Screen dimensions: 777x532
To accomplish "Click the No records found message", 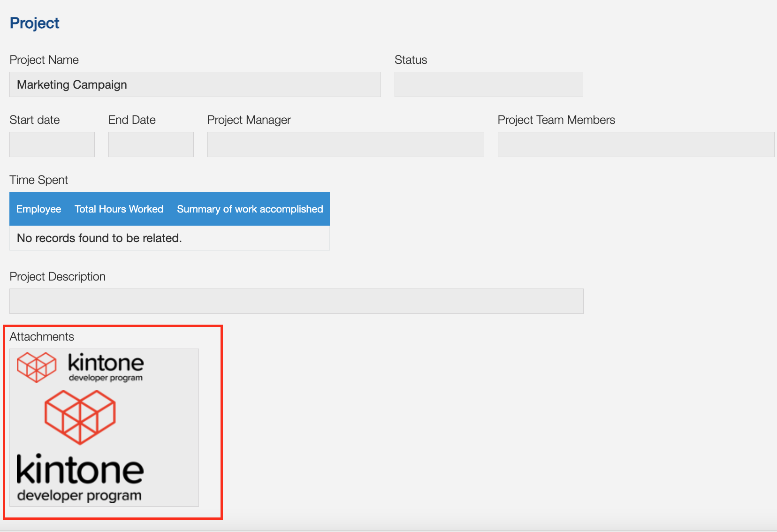I will click(99, 238).
